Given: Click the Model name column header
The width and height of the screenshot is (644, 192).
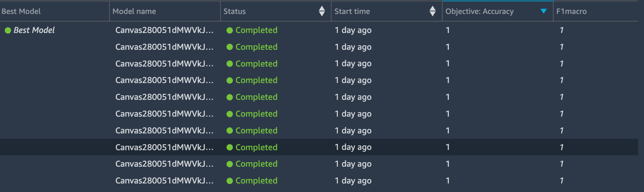Looking at the screenshot, I should (x=134, y=11).
